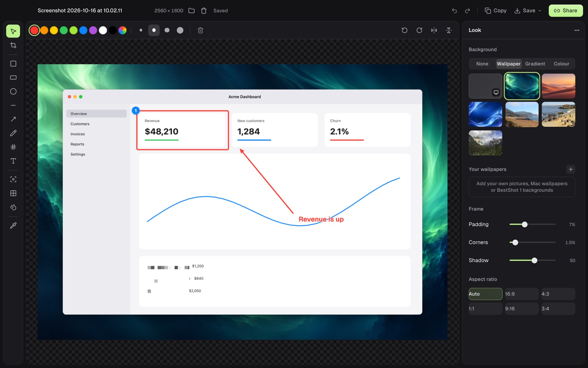Pick the blue color swatch

point(83,30)
